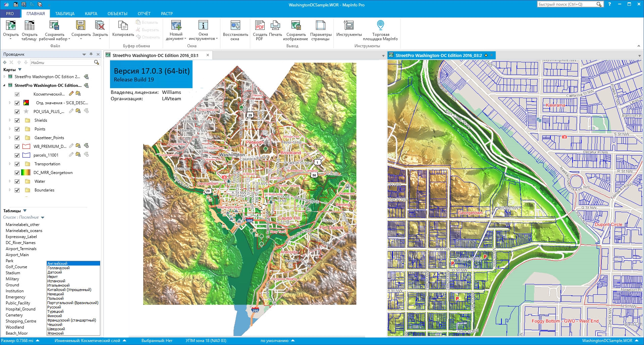Click the Открыть (open workspace) ribbon icon
The width and height of the screenshot is (644, 345).
pos(11,25)
